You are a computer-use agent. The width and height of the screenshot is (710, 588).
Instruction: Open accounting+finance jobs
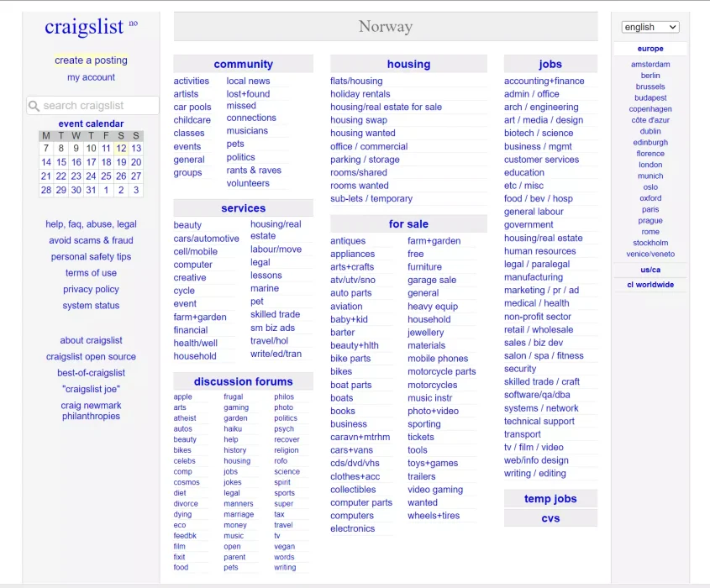point(544,81)
